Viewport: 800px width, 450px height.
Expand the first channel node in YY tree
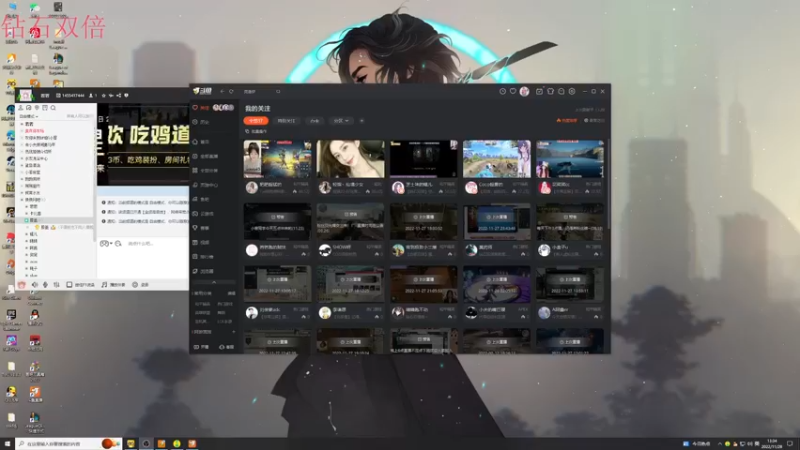pyautogui.click(x=22, y=124)
